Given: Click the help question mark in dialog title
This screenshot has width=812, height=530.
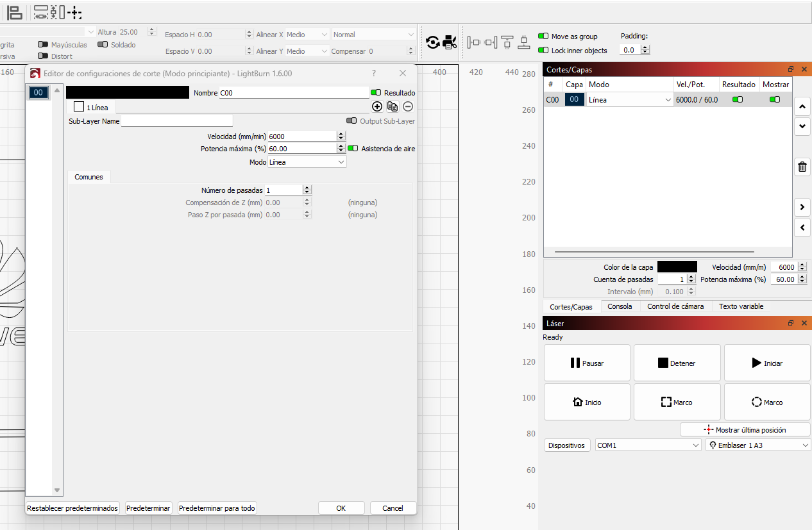Looking at the screenshot, I should (x=374, y=74).
